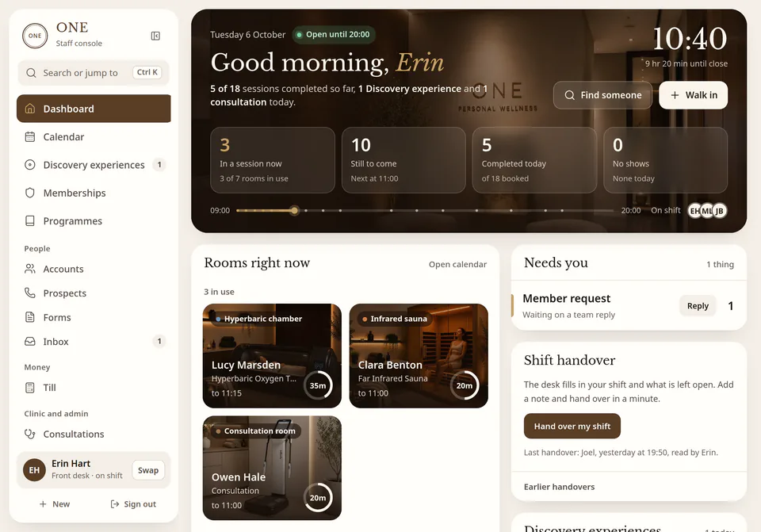Click the 20m timer ring on Owen Hale
This screenshot has height=532, width=761.
click(x=318, y=498)
